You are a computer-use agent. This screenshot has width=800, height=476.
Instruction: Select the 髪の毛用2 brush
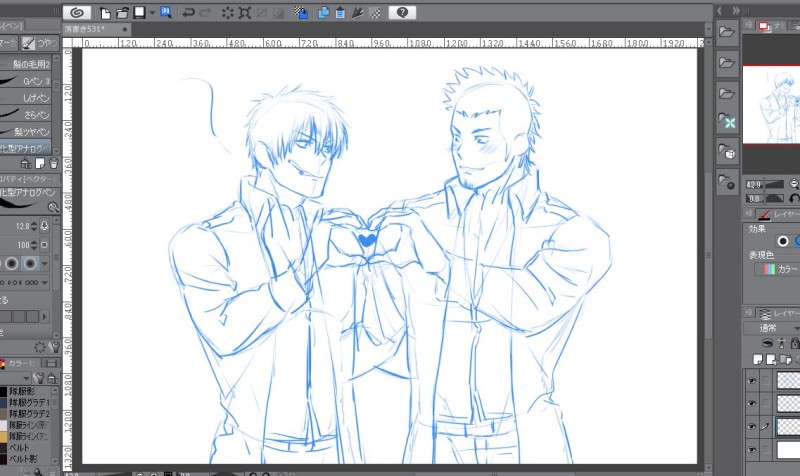(x=26, y=64)
